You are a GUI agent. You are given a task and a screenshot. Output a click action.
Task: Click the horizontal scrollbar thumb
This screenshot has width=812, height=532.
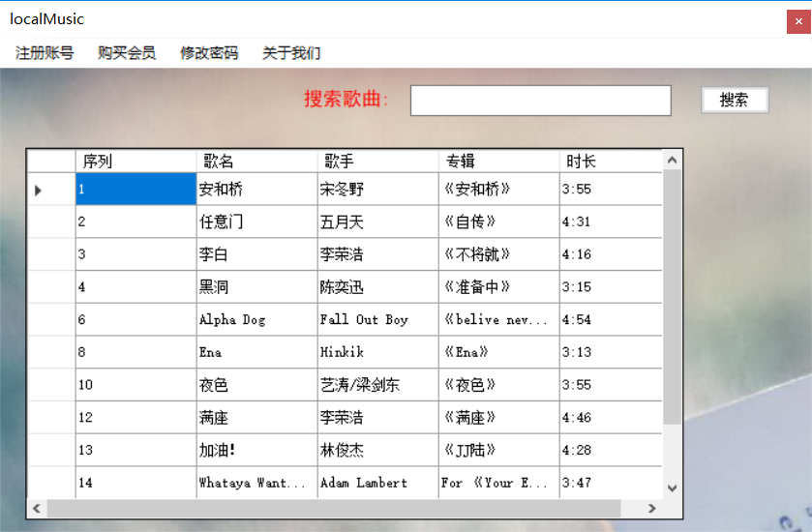334,508
